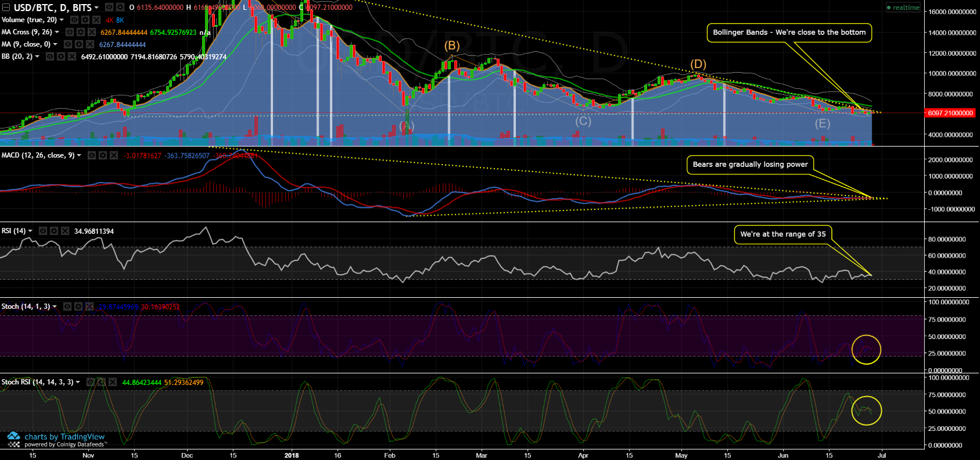980x460 pixels.
Task: Select the 'We're at the range of 35' callout
Action: click(x=782, y=234)
